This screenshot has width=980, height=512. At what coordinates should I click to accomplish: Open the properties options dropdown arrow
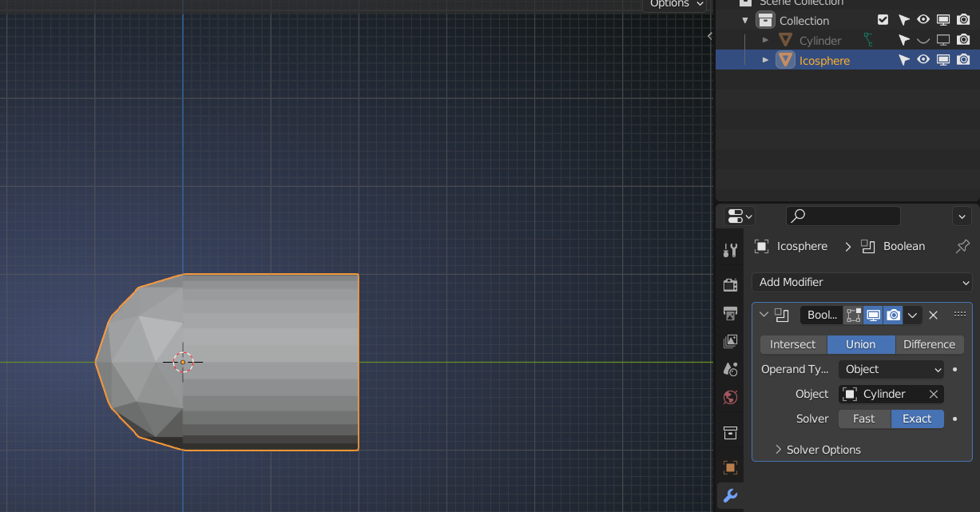(x=962, y=216)
